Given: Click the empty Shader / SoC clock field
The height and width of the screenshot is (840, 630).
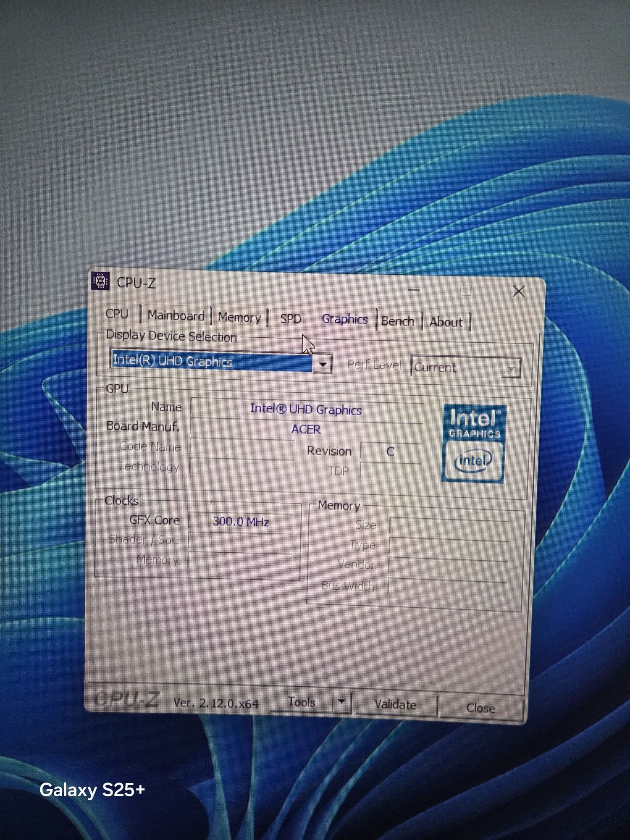Looking at the screenshot, I should pos(241,541).
